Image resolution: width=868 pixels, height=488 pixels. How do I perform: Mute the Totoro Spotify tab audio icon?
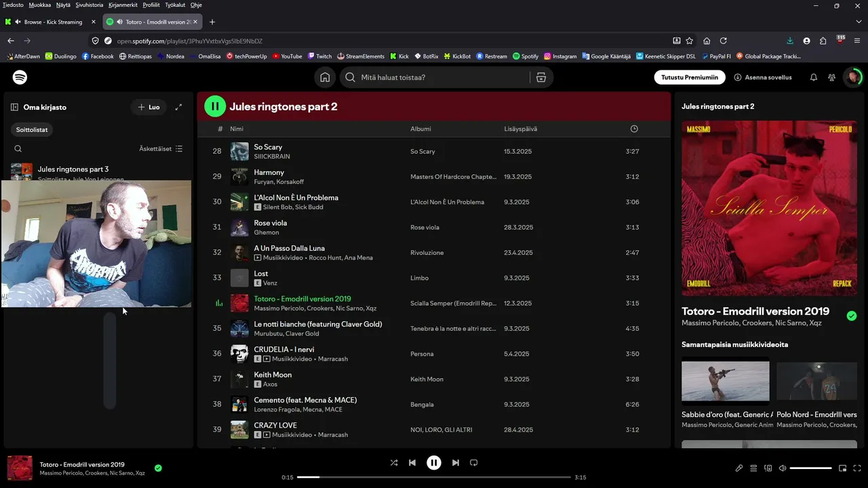(119, 22)
